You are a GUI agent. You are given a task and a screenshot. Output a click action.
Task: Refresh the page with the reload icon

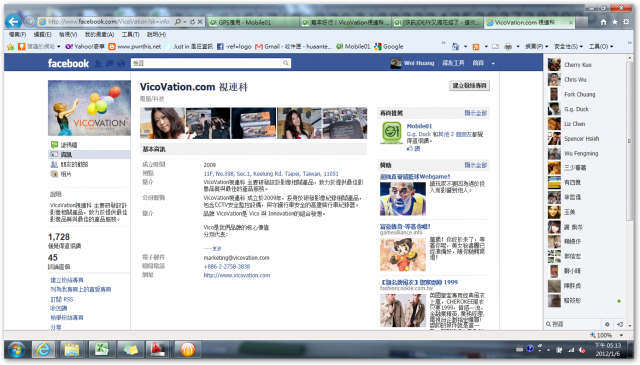pyautogui.click(x=193, y=22)
